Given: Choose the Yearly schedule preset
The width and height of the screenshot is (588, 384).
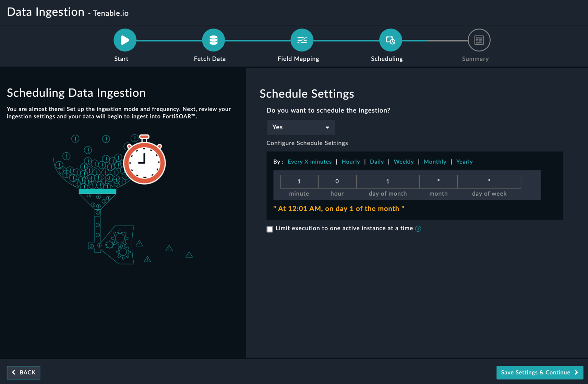Looking at the screenshot, I should pyautogui.click(x=464, y=162).
